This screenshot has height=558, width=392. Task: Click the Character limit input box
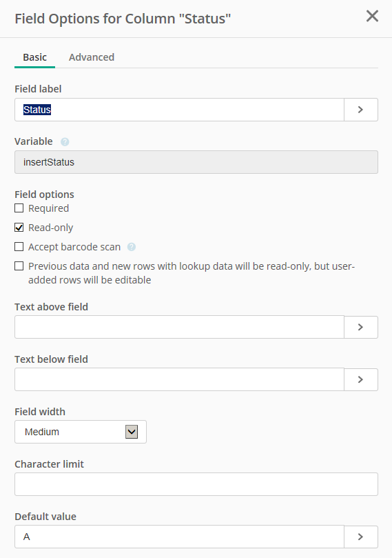pyautogui.click(x=196, y=484)
